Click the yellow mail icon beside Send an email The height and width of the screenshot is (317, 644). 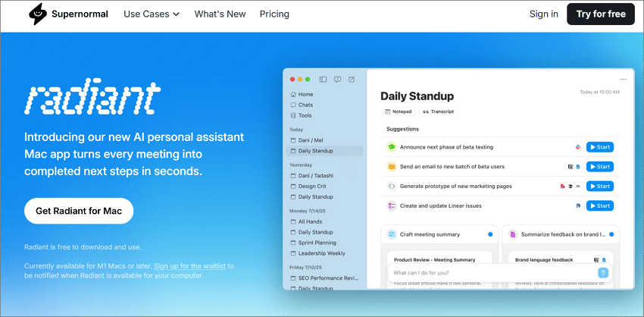pyautogui.click(x=392, y=167)
